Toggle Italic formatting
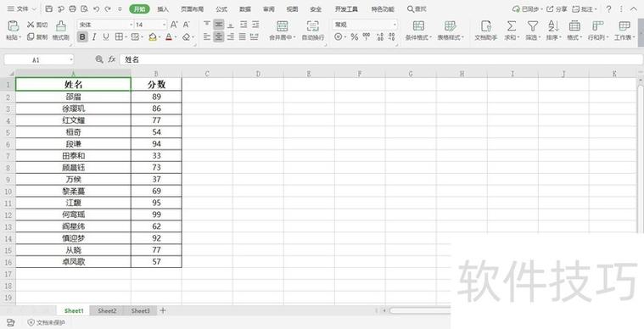This screenshot has width=644, height=329. tap(94, 37)
